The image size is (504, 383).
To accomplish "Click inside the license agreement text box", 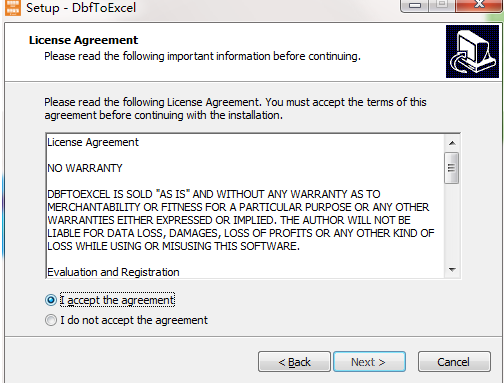I will pyautogui.click(x=245, y=206).
